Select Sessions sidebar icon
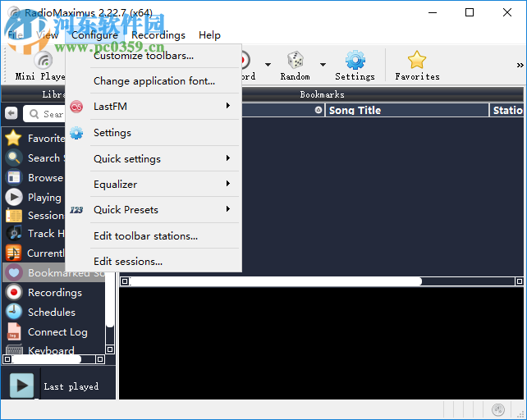 click(x=14, y=216)
